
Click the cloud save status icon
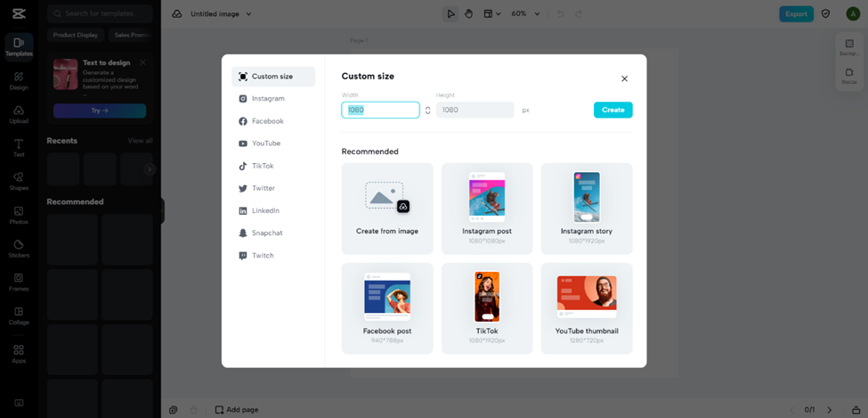tap(177, 14)
